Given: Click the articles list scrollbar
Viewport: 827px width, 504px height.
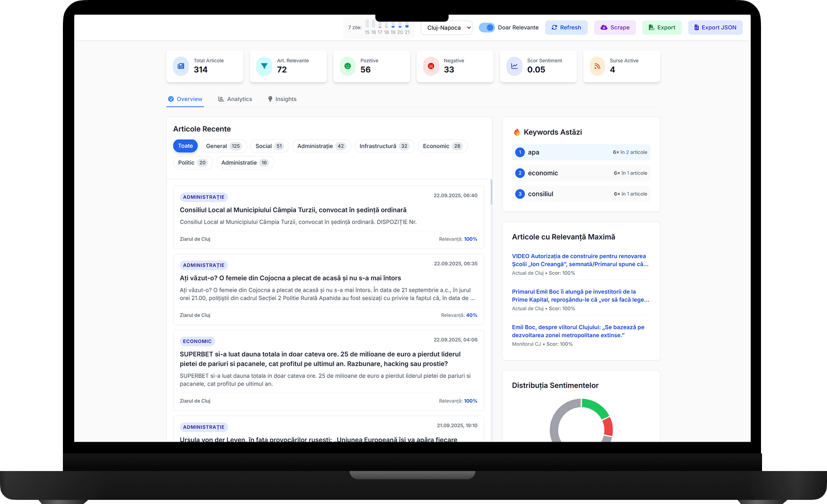Looking at the screenshot, I should [491, 192].
